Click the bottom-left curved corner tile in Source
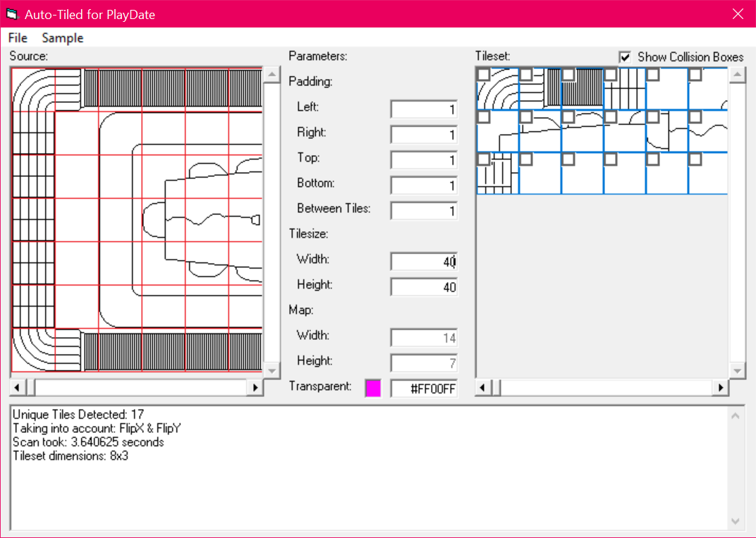 (33, 350)
